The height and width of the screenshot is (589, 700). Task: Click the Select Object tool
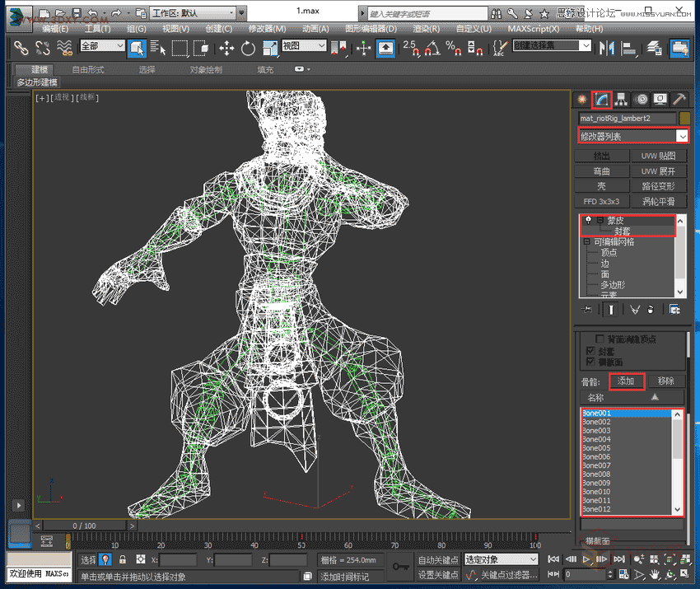[137, 48]
